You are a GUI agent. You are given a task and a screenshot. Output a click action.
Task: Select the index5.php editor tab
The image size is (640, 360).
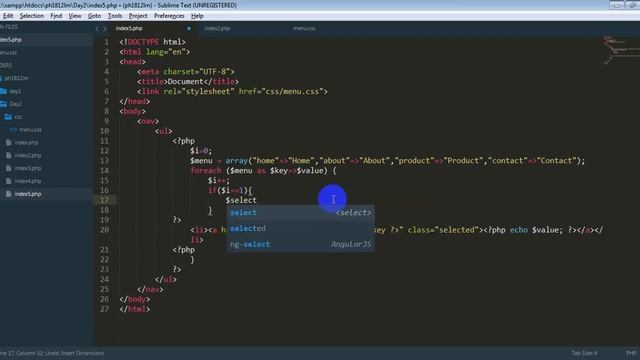(x=129, y=29)
